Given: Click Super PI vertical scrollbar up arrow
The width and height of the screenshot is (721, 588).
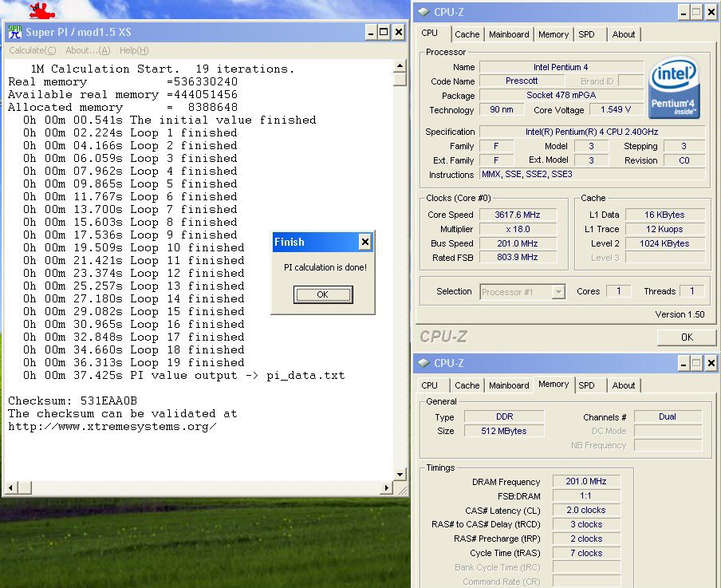Looking at the screenshot, I should tap(400, 66).
